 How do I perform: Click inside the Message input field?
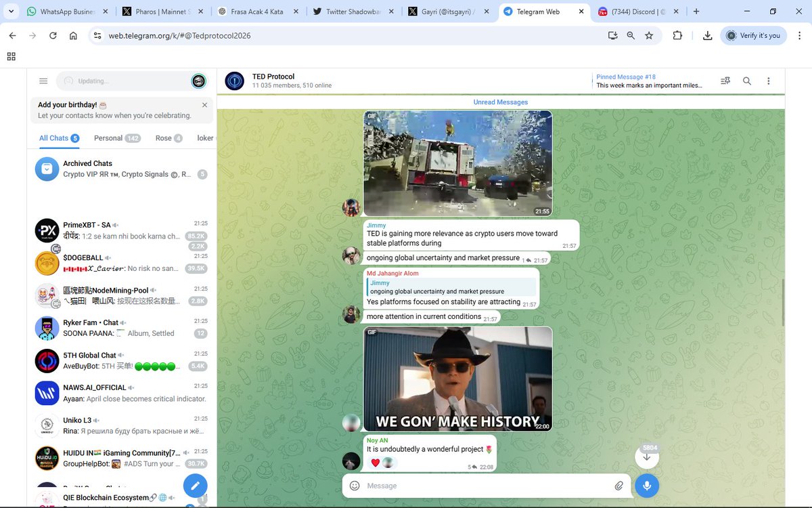point(474,486)
